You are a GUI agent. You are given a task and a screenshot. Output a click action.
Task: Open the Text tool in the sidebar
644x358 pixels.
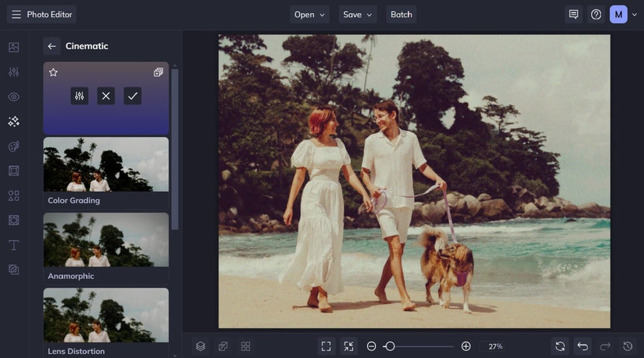point(14,245)
